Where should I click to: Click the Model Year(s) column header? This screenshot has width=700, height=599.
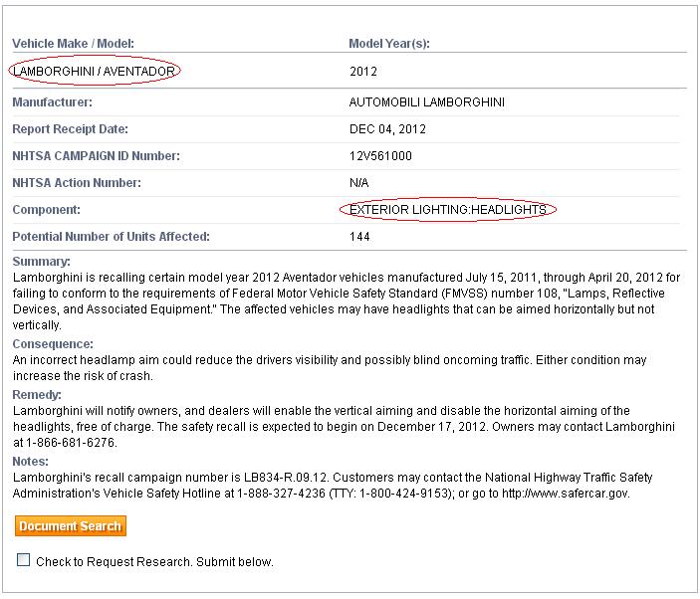coord(388,44)
